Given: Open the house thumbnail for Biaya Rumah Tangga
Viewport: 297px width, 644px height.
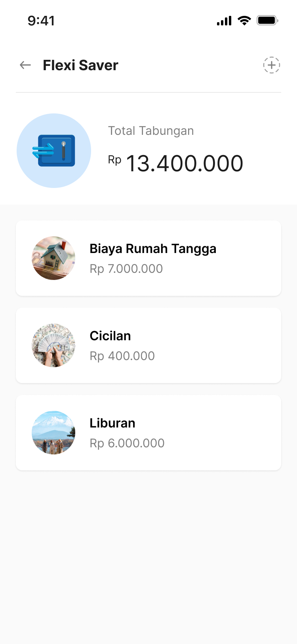Looking at the screenshot, I should click(x=53, y=258).
